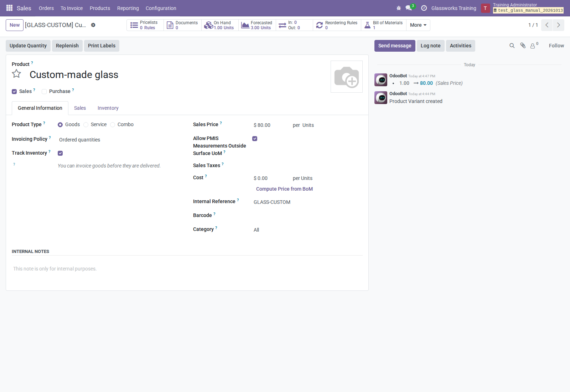This screenshot has width=570, height=392.
Task: Click Compute Price from BoM link
Action: pyautogui.click(x=284, y=189)
